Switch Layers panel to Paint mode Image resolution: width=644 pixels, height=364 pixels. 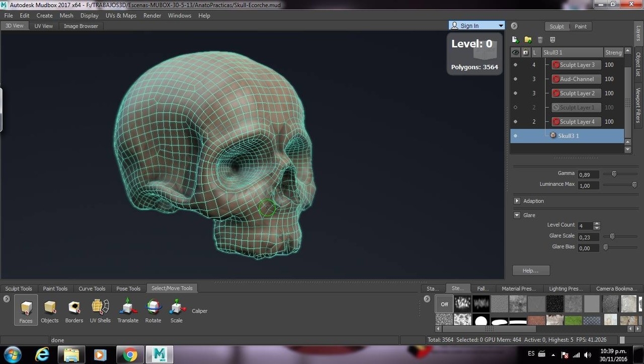581,26
